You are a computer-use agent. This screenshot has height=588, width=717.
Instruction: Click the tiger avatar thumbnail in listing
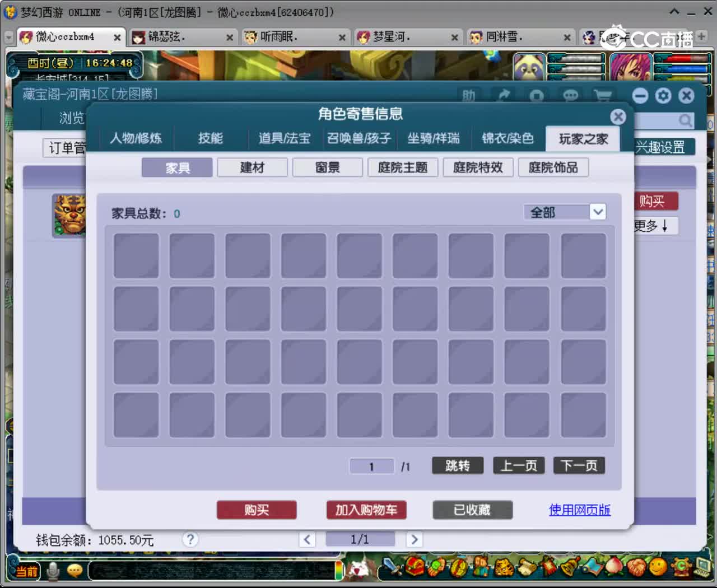69,216
